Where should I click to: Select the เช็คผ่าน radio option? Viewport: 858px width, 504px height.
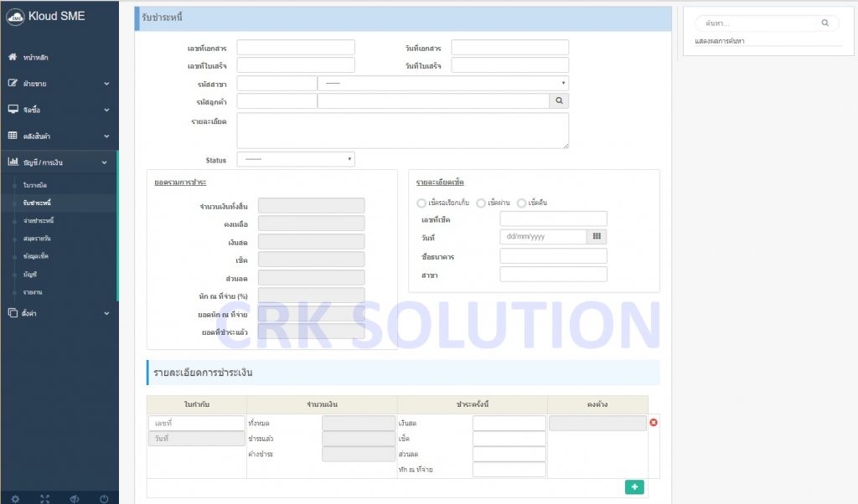click(x=481, y=203)
